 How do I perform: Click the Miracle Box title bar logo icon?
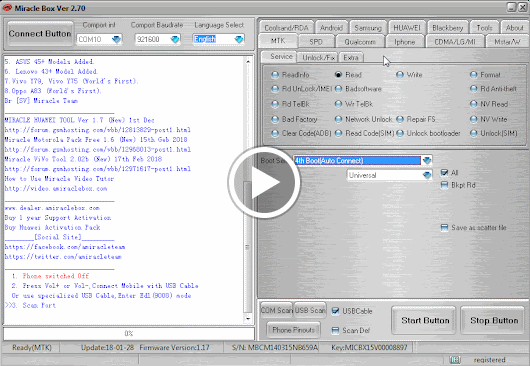pos(7,8)
